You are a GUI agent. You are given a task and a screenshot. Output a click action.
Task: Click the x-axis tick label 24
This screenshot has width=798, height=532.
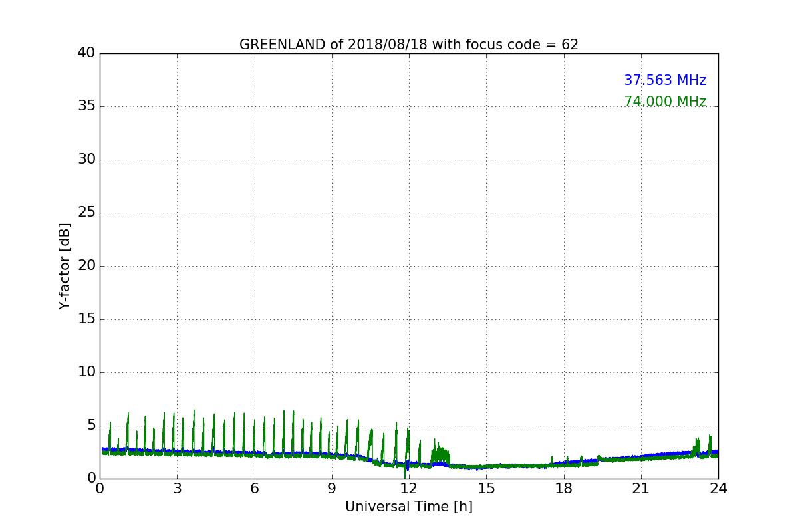718,489
